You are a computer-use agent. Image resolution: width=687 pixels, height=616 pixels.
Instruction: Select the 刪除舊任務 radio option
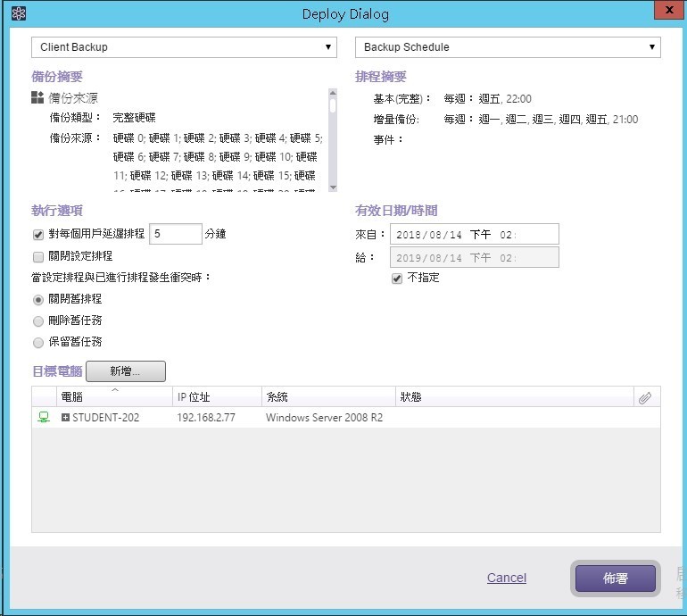38,320
